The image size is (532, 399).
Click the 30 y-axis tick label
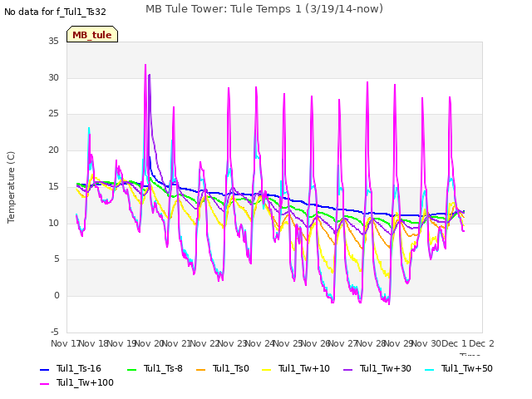pos(53,77)
